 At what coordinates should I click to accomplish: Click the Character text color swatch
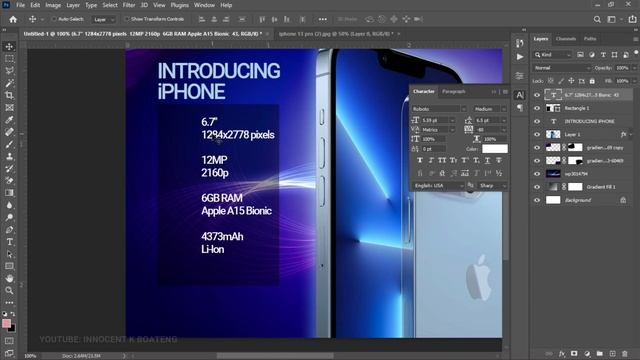click(x=495, y=149)
